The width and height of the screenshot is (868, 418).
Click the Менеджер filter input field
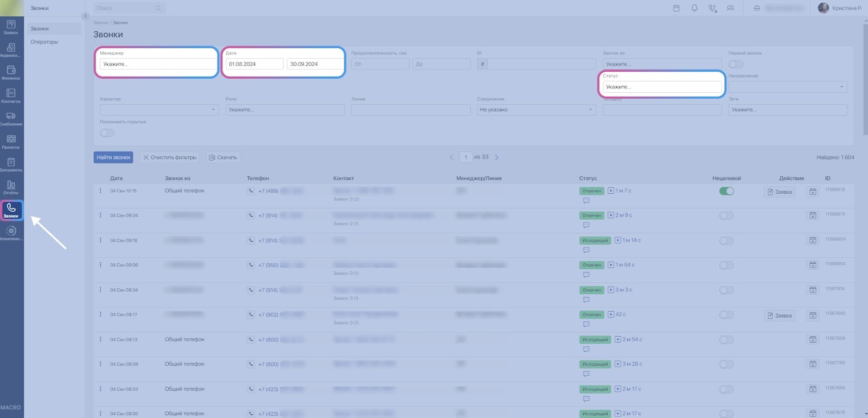coord(157,64)
